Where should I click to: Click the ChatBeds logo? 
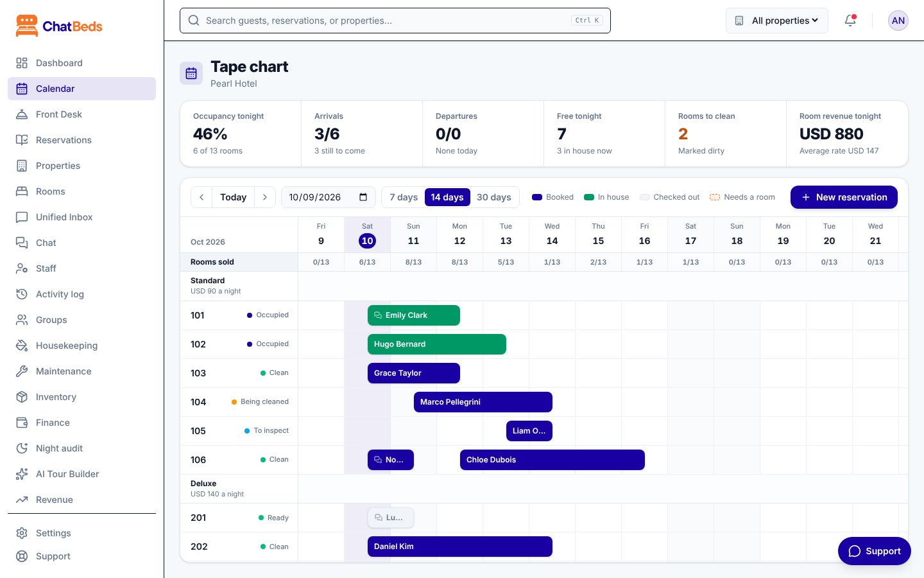59,26
